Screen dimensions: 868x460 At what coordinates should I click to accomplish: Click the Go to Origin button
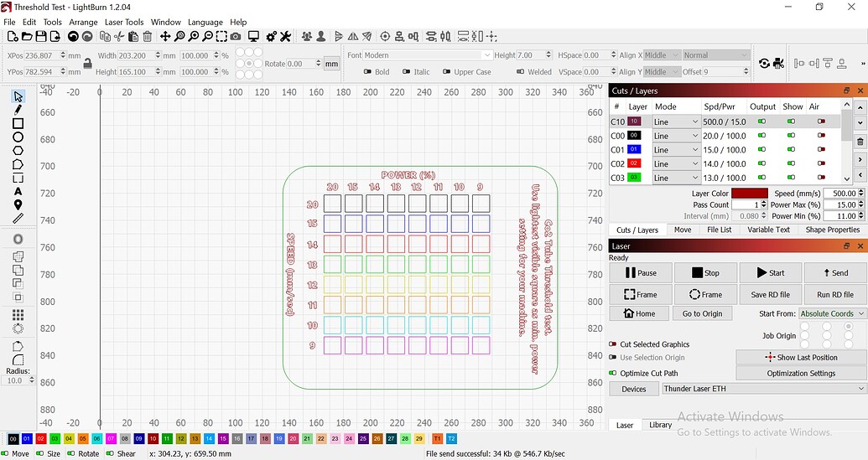pos(702,313)
